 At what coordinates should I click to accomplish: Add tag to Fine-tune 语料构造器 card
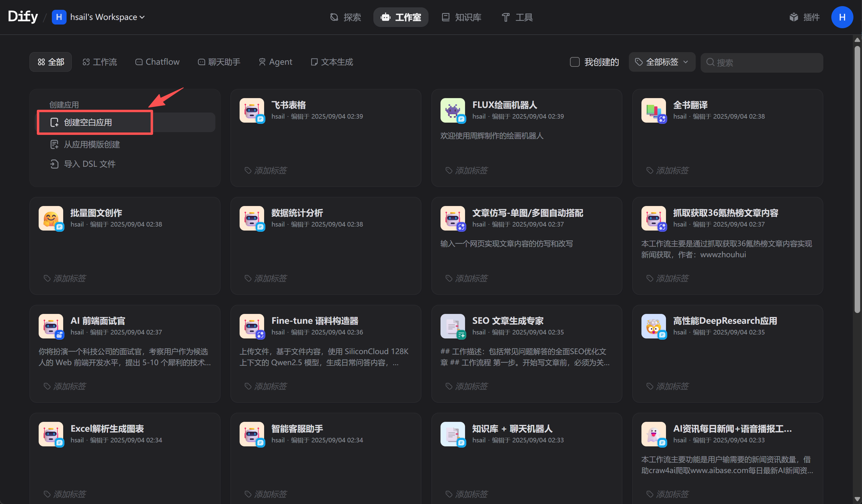click(x=266, y=386)
